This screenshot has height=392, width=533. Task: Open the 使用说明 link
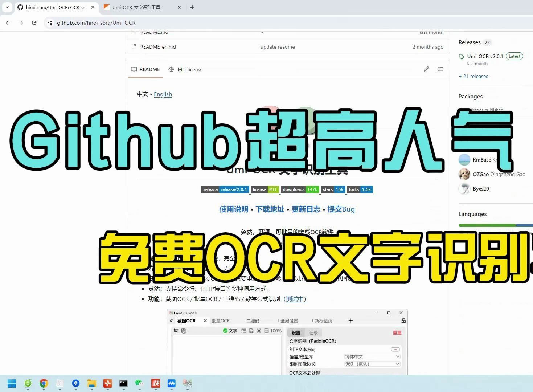(234, 209)
